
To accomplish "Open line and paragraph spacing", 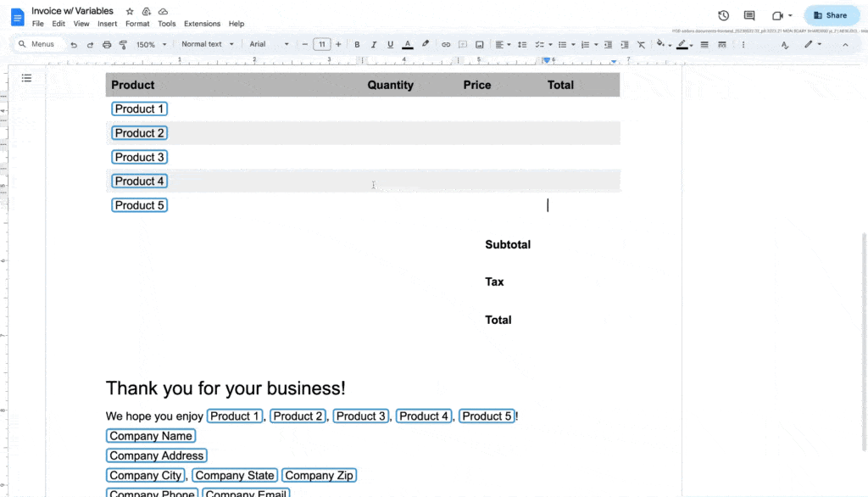I will click(522, 45).
